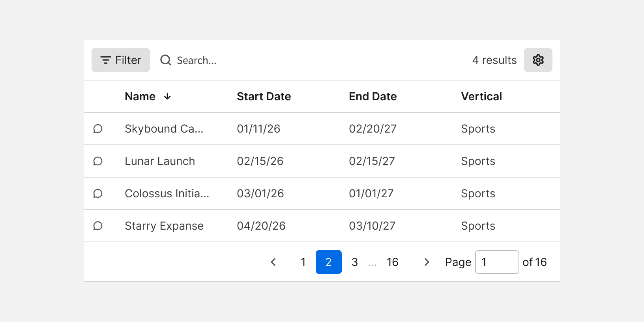
Task: Sort by End Date column header
Action: pyautogui.click(x=373, y=96)
